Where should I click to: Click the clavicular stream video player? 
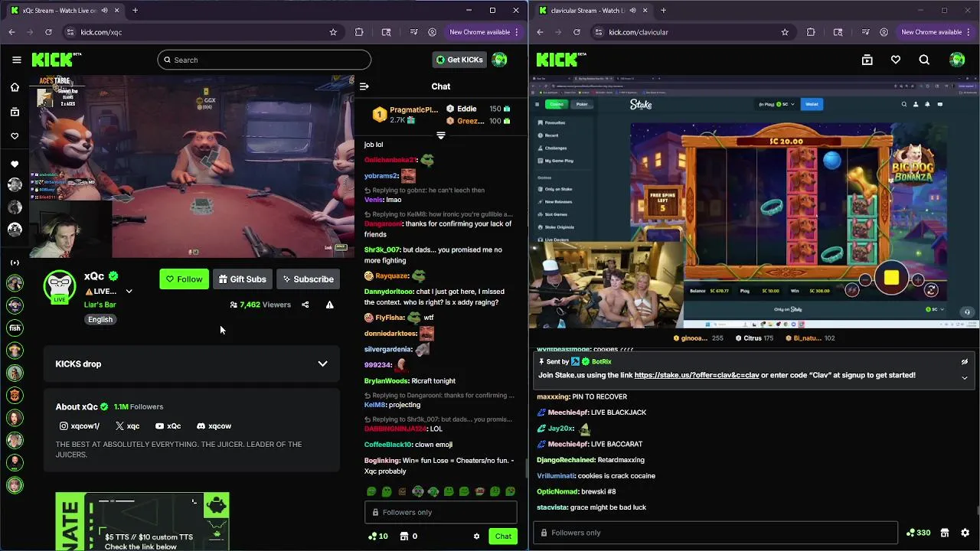(x=754, y=202)
